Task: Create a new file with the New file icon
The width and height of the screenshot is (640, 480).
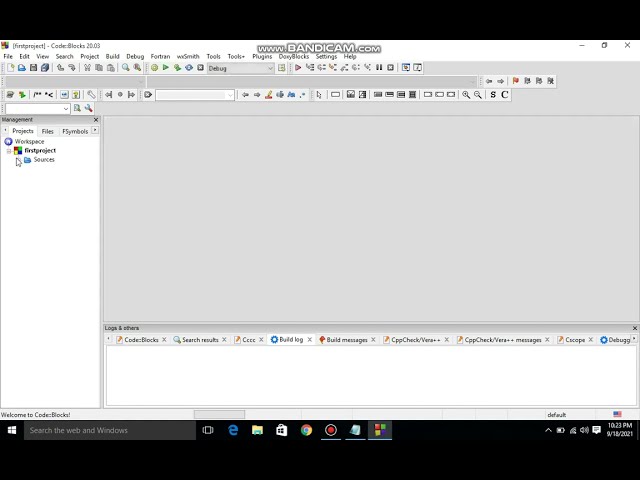Action: coord(11,68)
